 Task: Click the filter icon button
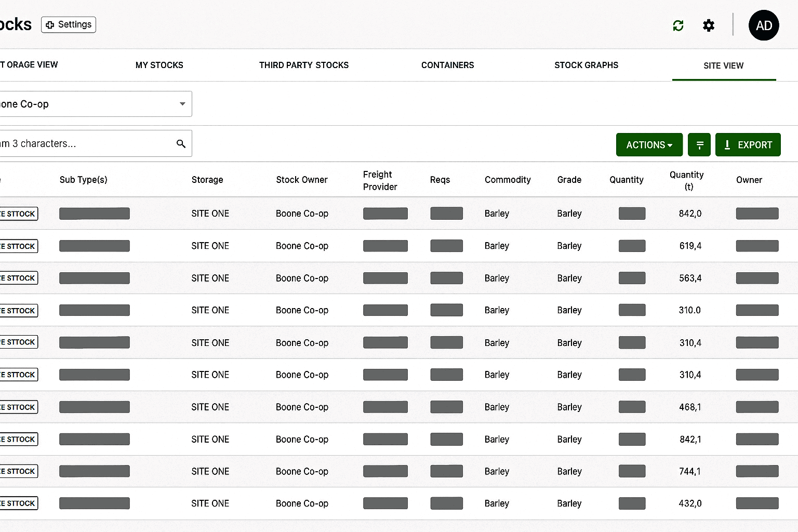(x=699, y=145)
